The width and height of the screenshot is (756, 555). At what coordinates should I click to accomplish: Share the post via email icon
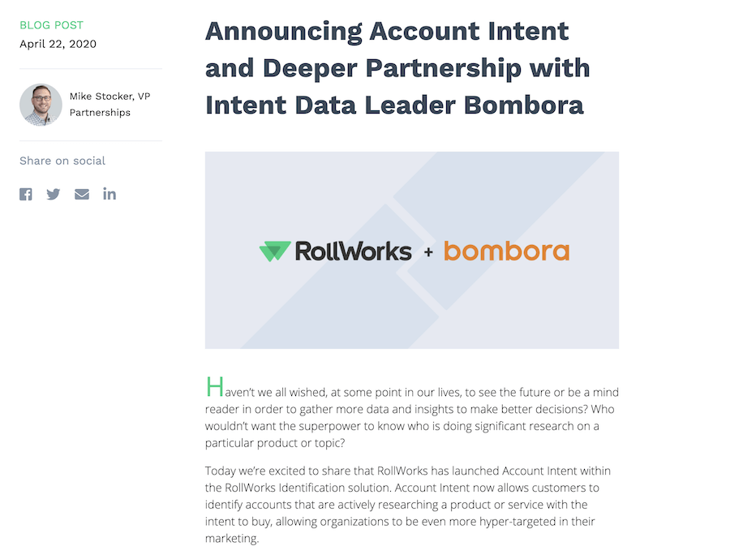(82, 194)
